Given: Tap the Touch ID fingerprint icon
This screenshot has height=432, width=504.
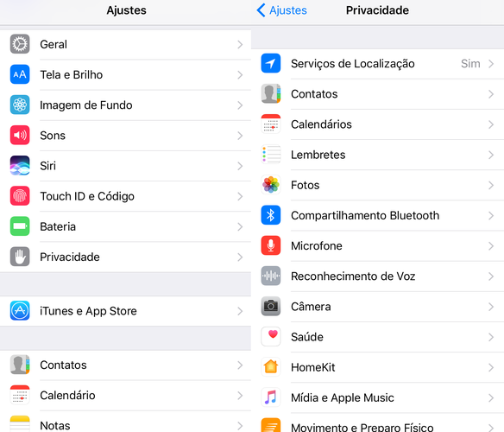Looking at the screenshot, I should click(x=20, y=196).
